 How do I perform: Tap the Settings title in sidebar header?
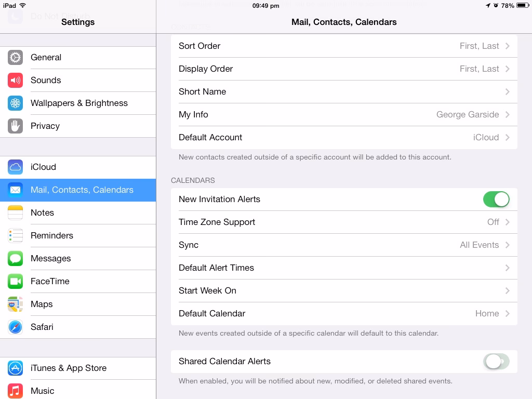[x=78, y=22]
